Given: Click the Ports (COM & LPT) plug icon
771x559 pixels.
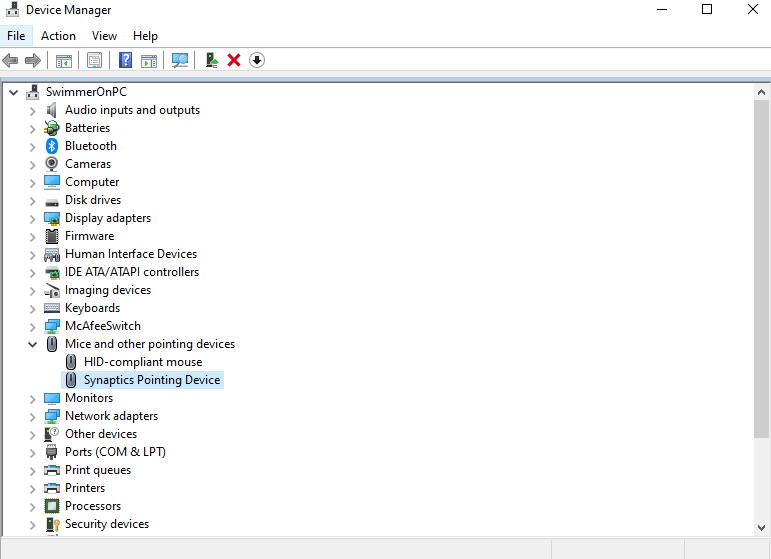Looking at the screenshot, I should coord(52,452).
